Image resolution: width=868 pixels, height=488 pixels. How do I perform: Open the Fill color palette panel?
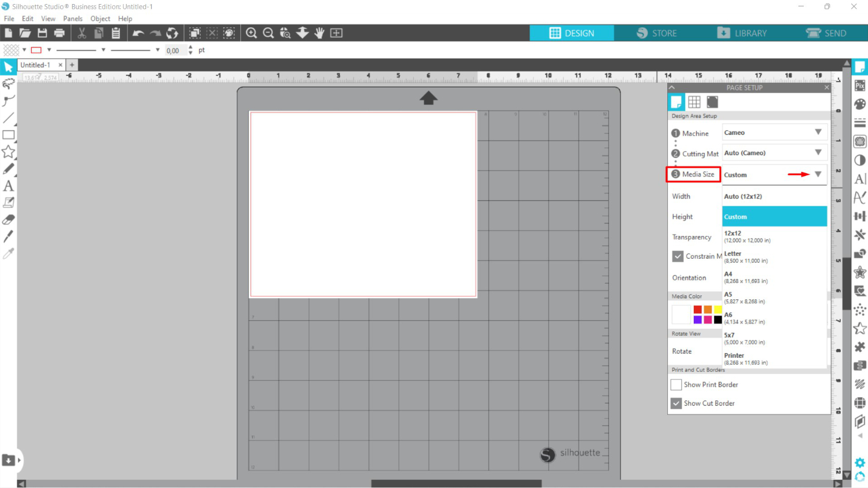(860, 104)
